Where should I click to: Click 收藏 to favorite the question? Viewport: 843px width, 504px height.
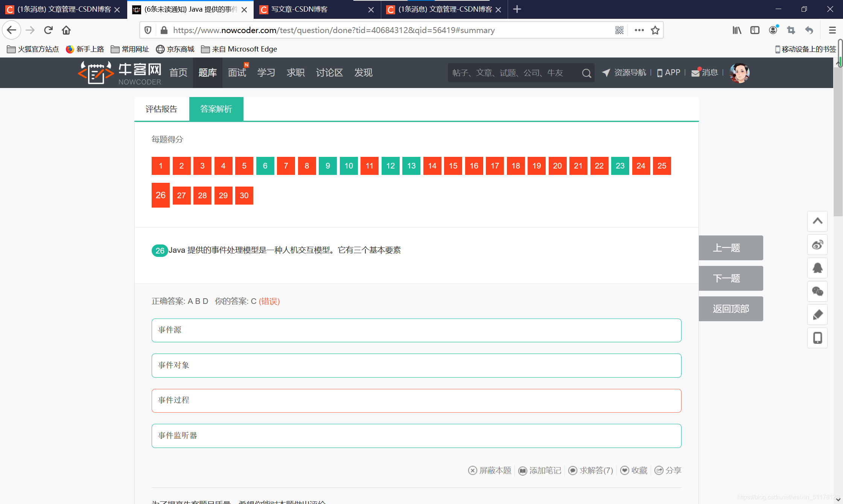(x=634, y=471)
